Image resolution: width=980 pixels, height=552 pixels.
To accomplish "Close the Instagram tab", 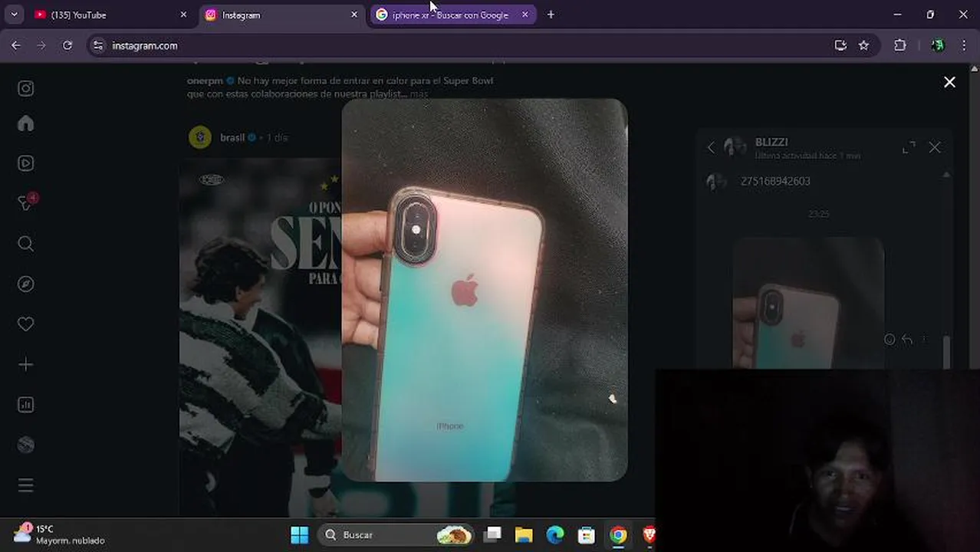I will 354,15.
